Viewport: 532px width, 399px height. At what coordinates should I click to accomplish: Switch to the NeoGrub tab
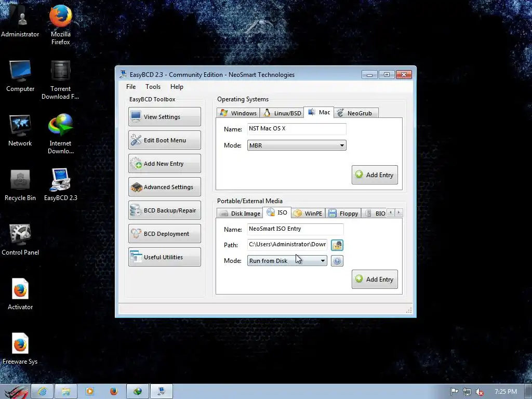pyautogui.click(x=355, y=113)
